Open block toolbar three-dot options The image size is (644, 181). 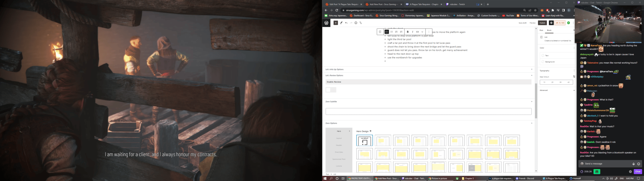click(429, 32)
